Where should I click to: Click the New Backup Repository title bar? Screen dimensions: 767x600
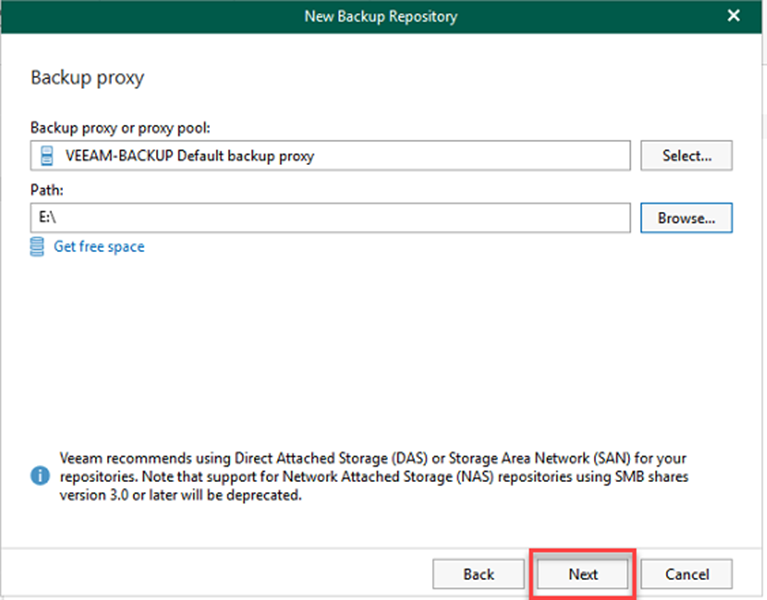click(383, 16)
